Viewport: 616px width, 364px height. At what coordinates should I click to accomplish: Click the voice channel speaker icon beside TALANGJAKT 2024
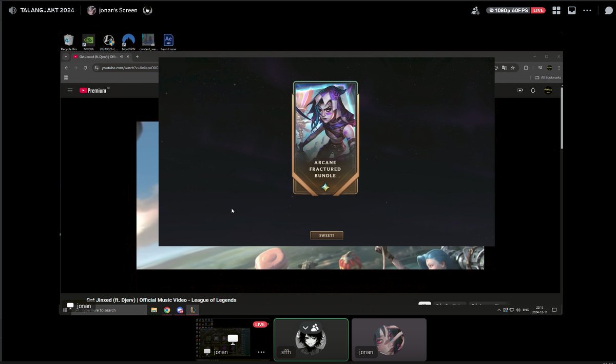(x=12, y=10)
